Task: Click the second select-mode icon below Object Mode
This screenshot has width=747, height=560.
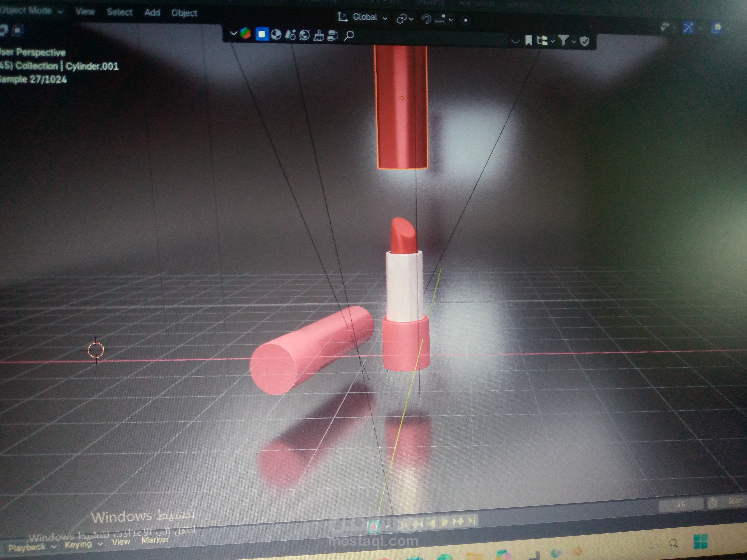Action: (x=18, y=31)
